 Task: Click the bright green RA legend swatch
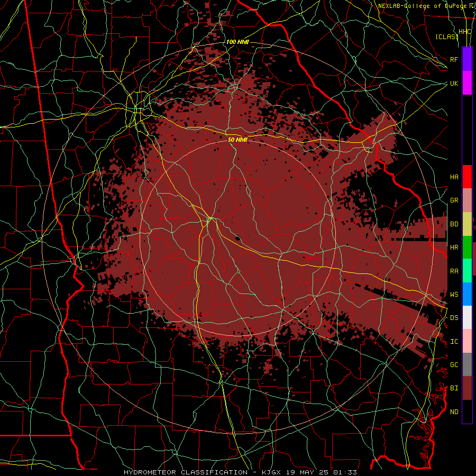click(467, 271)
